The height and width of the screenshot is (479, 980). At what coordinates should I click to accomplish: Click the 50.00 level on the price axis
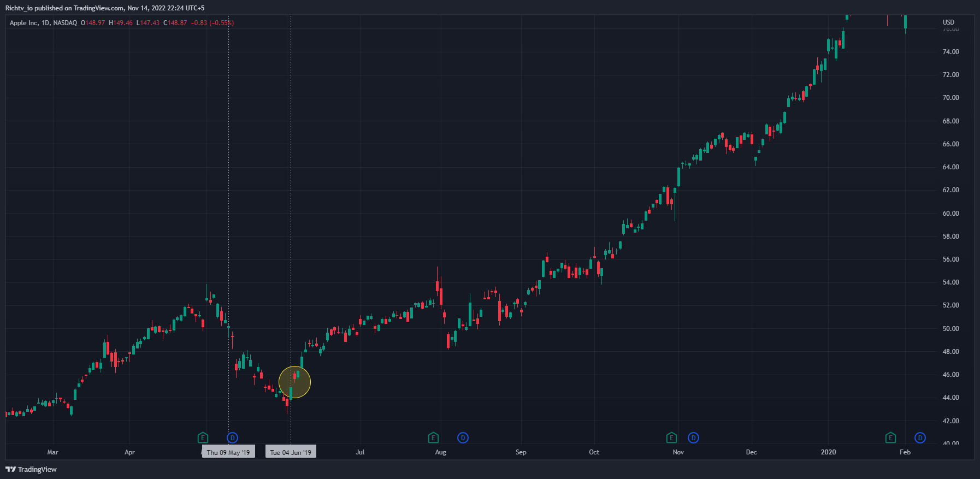pos(951,329)
